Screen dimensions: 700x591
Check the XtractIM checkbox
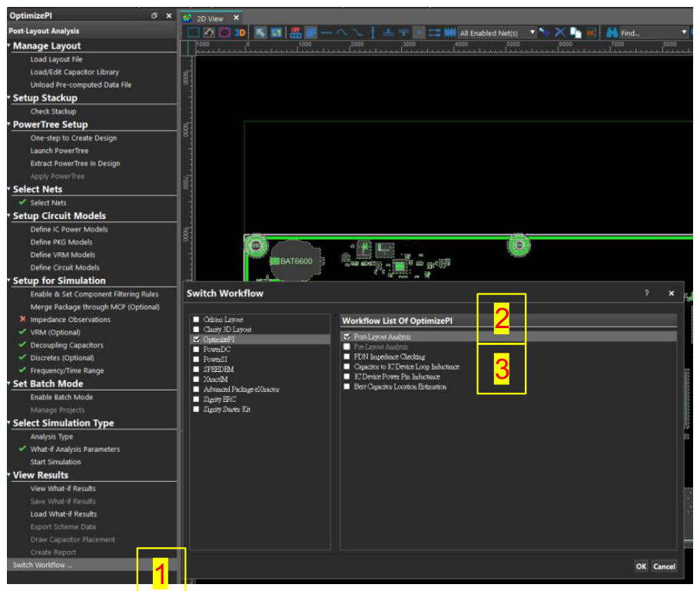(196, 379)
